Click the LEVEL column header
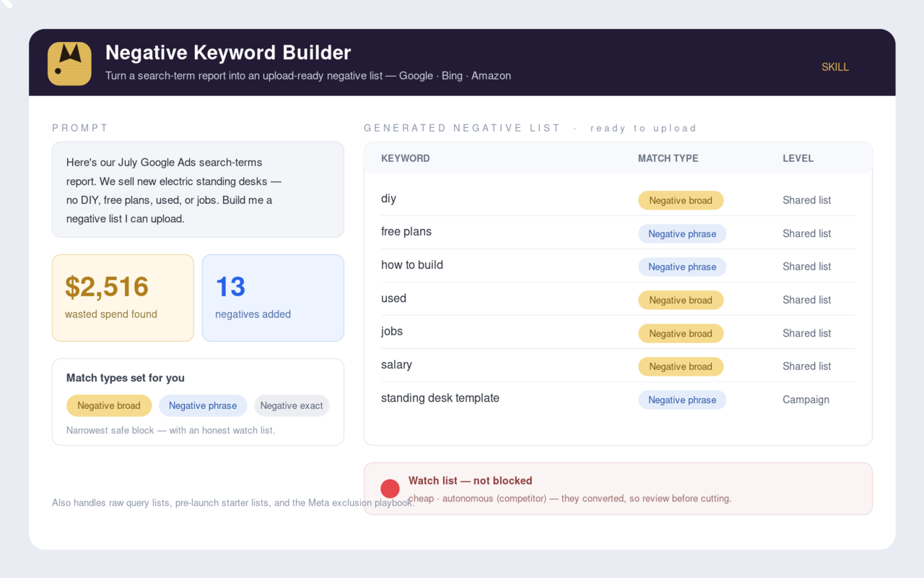The height and width of the screenshot is (578, 924). pos(798,158)
